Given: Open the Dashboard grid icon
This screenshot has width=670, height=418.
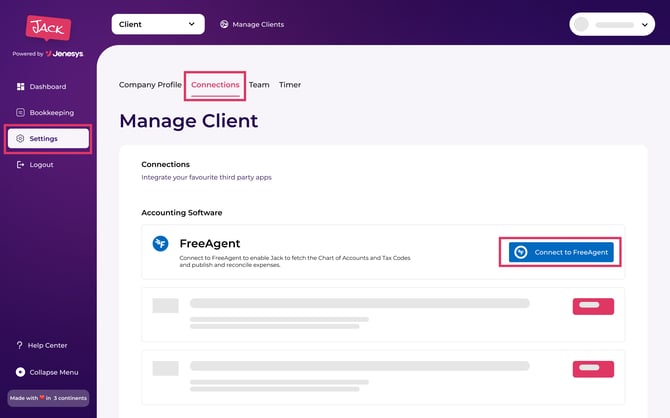Looking at the screenshot, I should pos(20,87).
